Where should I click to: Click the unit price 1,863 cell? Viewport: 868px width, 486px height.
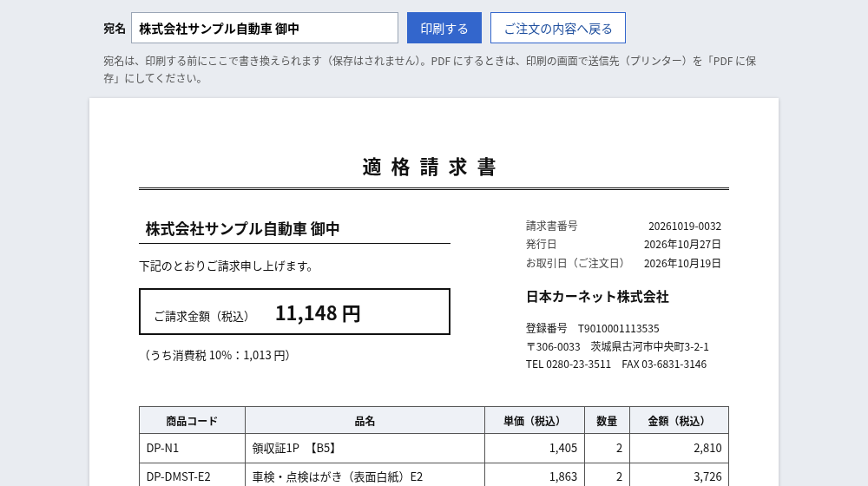[x=535, y=475]
